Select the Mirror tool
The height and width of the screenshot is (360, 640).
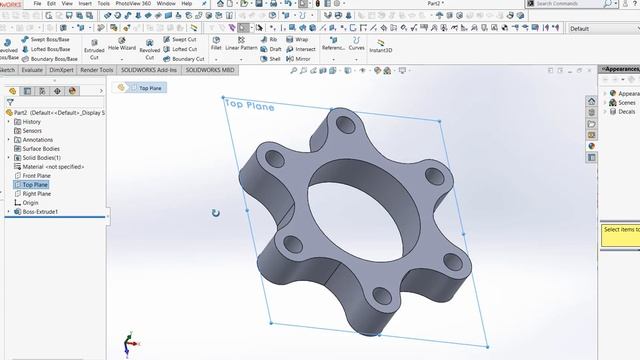[x=298, y=59]
